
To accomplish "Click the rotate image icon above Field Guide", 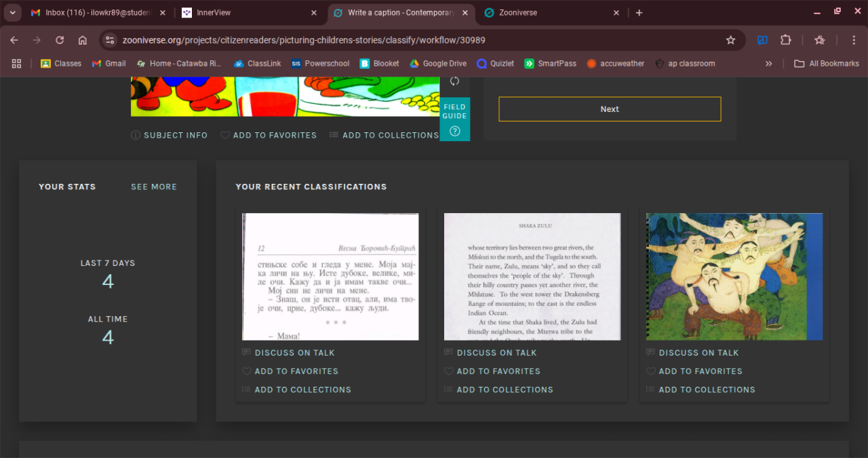I will pyautogui.click(x=454, y=81).
